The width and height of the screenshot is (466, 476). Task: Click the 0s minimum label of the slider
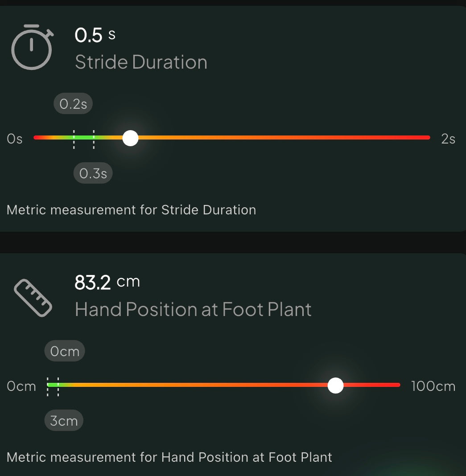point(15,139)
